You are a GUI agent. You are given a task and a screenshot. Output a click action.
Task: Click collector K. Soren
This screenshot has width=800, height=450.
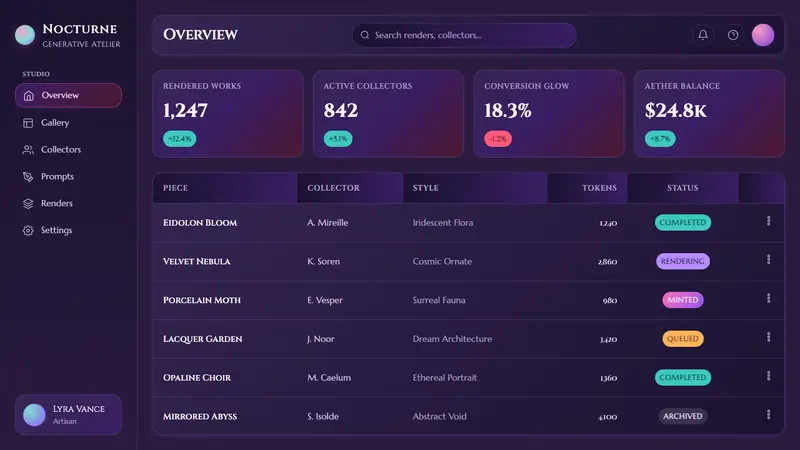click(x=323, y=261)
